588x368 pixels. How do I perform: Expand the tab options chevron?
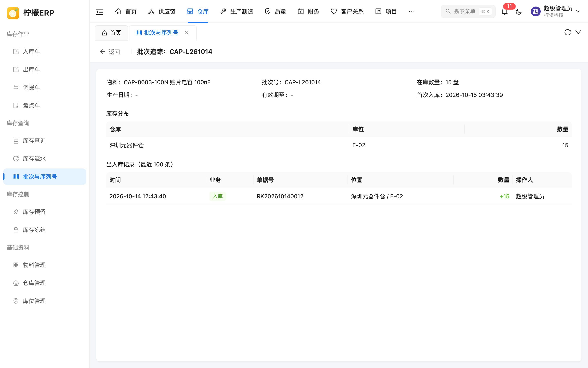578,32
